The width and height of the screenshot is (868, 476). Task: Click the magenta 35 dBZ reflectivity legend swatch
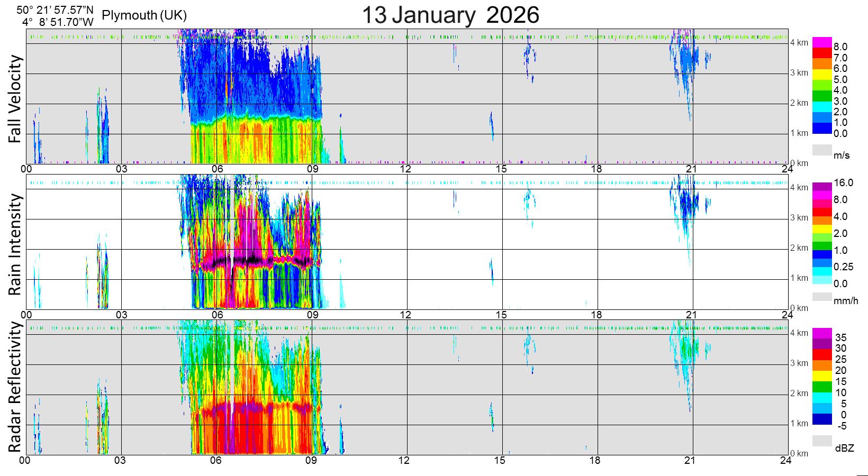822,333
